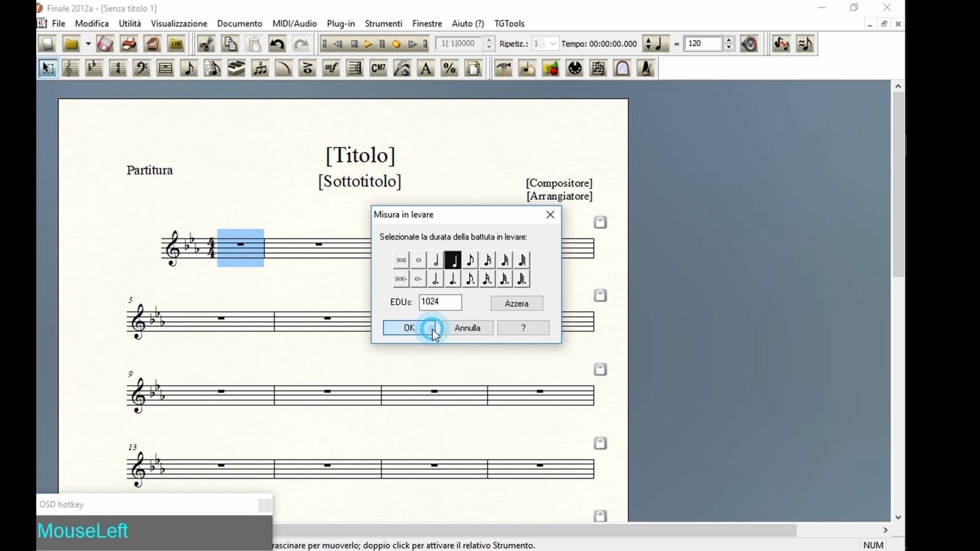Open the Plug-in menu
The image size is (980, 551).
click(341, 24)
